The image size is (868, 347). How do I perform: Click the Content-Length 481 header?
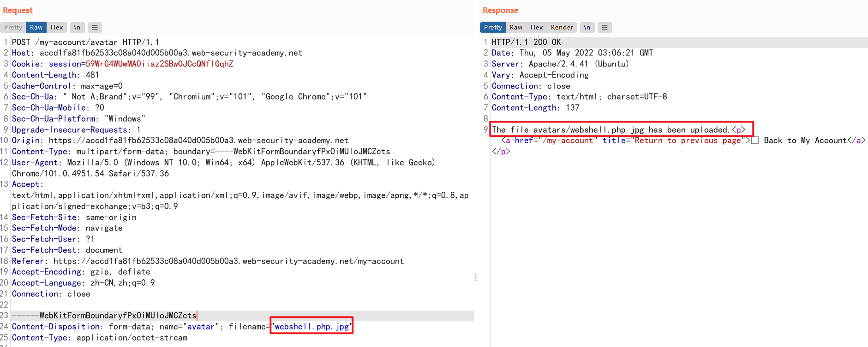(x=55, y=75)
